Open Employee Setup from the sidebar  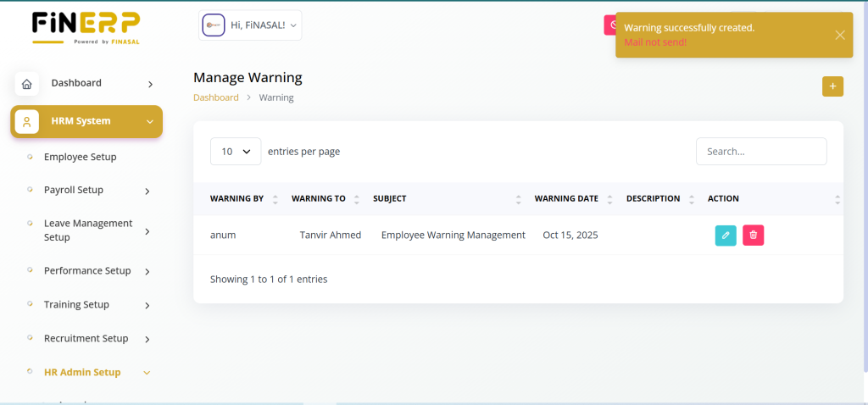80,157
